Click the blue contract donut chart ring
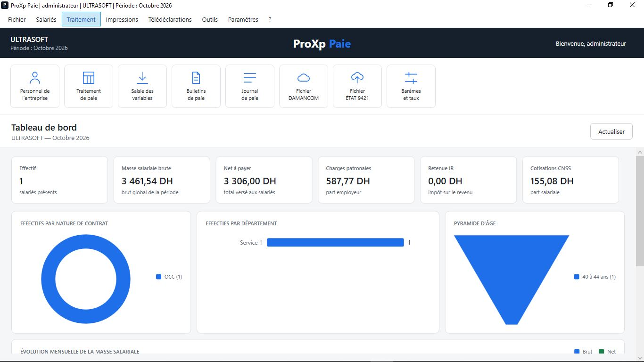 pos(48,279)
